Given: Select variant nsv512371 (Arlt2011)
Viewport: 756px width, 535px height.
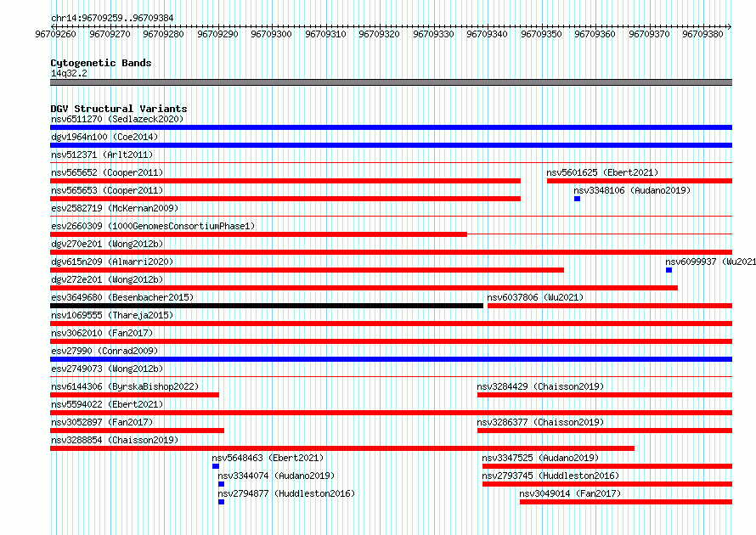Looking at the screenshot, I should pos(102,155).
